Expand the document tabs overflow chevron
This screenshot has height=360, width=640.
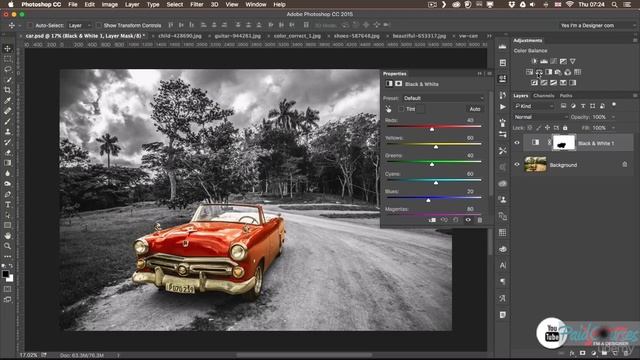pyautogui.click(x=489, y=36)
